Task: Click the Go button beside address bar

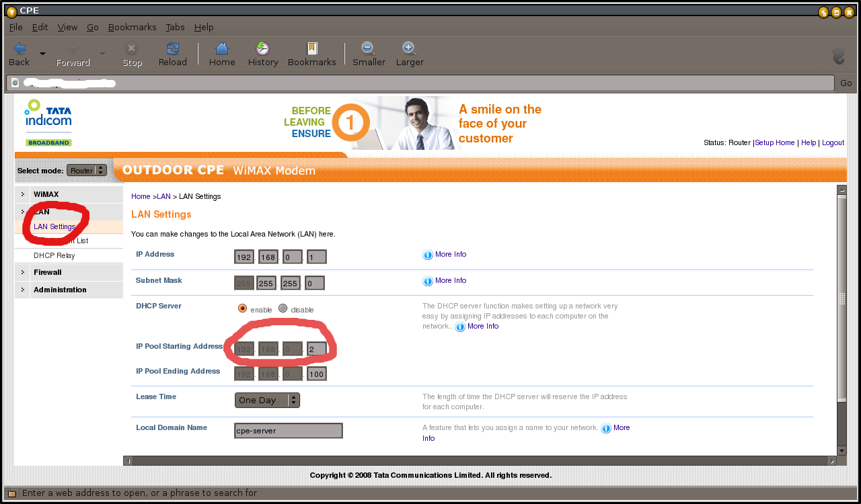Action: [x=846, y=83]
